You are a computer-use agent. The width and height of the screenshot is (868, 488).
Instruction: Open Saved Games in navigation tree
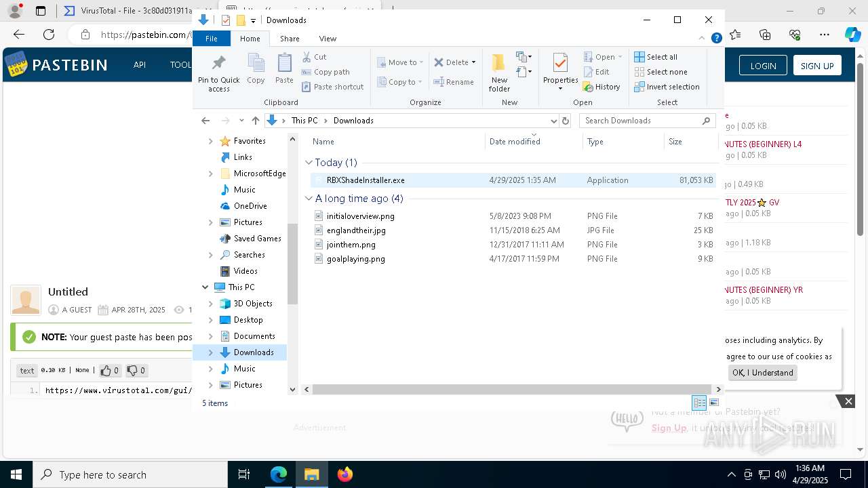tap(257, 239)
